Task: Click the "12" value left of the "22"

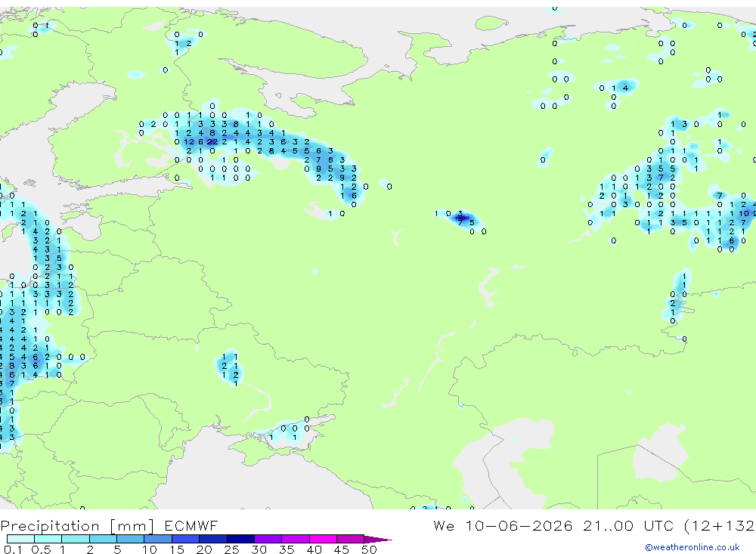Action: [189, 142]
